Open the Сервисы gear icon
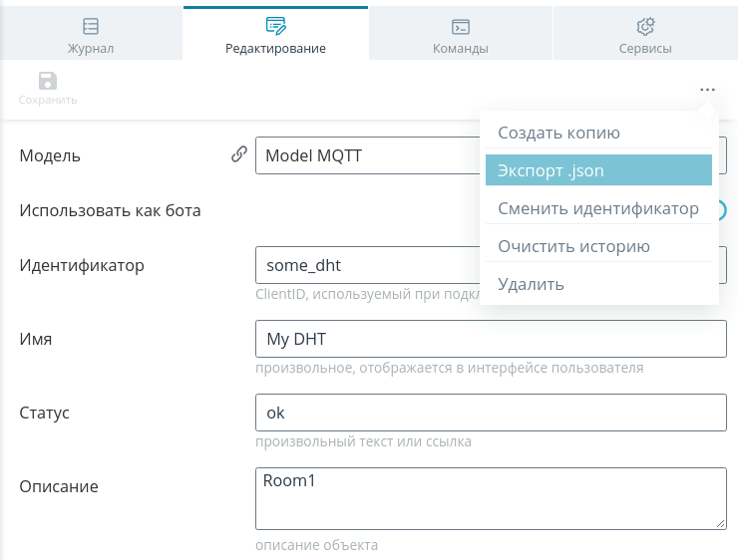 [x=645, y=27]
